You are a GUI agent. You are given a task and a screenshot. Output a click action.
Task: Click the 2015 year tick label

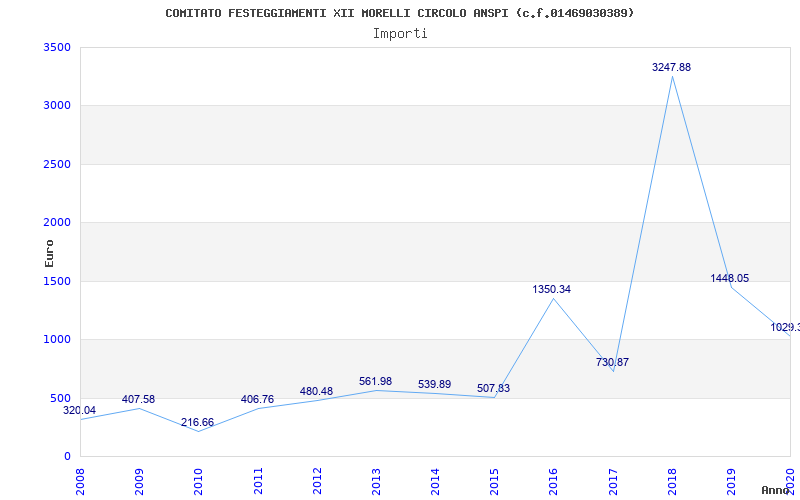pyautogui.click(x=494, y=481)
